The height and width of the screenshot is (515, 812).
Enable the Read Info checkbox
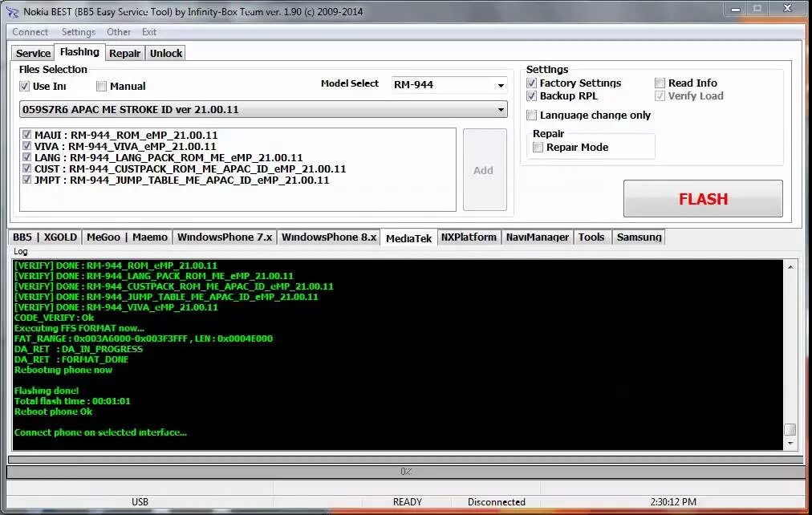click(660, 83)
